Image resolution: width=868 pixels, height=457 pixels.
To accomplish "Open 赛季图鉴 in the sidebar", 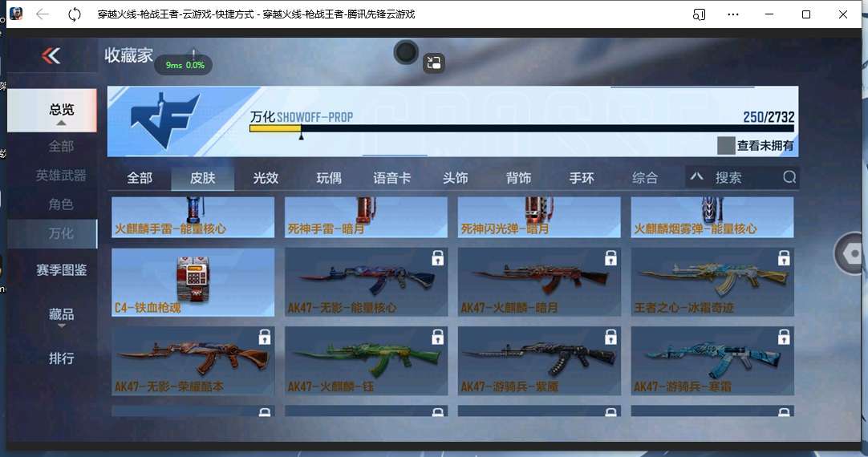I will tap(61, 270).
